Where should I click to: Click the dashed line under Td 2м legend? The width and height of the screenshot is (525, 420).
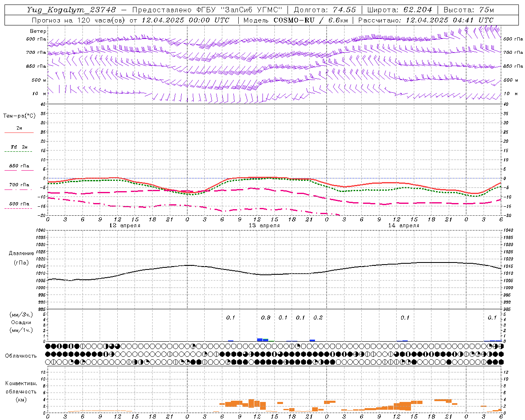pyautogui.click(x=18, y=152)
